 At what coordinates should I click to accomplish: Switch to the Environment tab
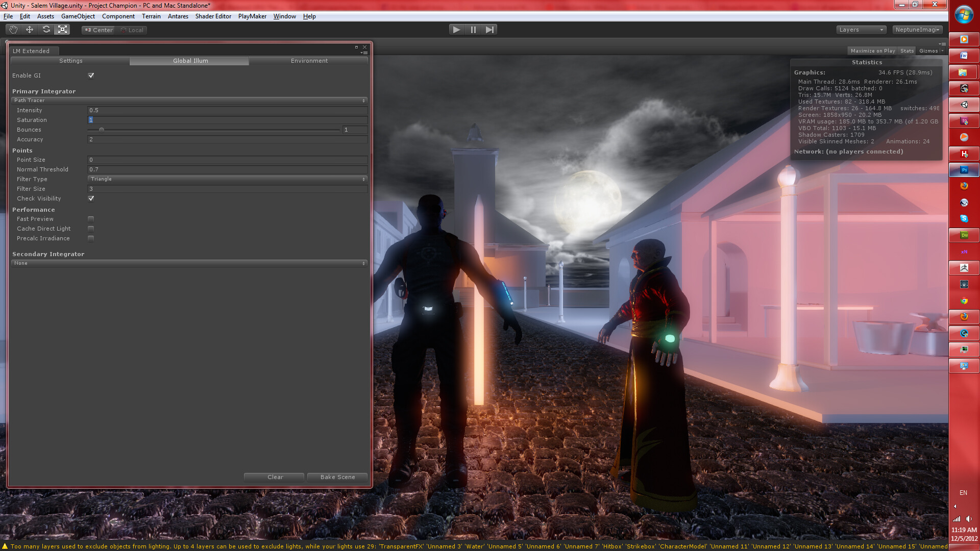tap(309, 61)
